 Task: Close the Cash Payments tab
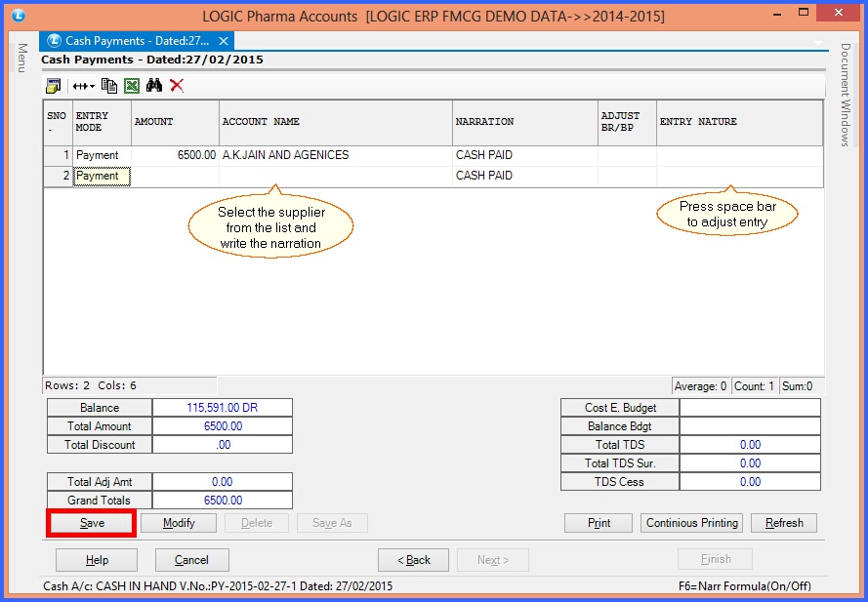tap(224, 41)
